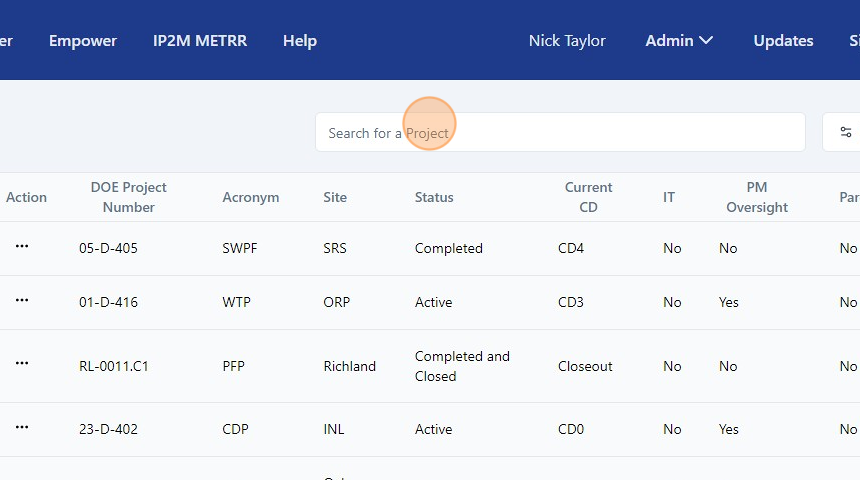Open action menu for project 05-D-405

tap(22, 247)
